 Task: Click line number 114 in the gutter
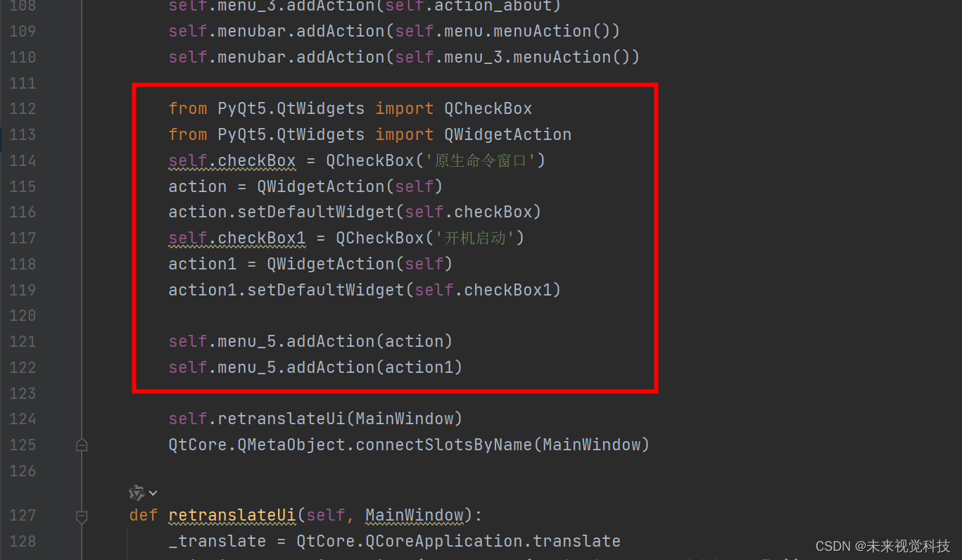pos(23,160)
